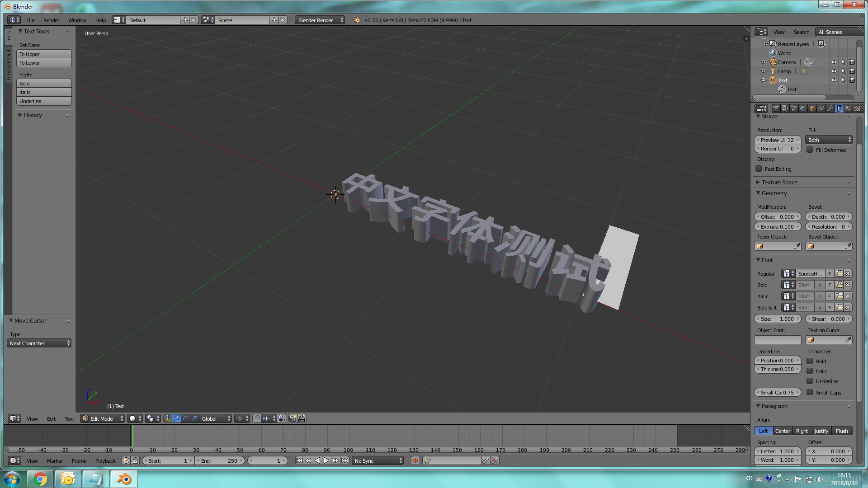Enable the rotate manipulator icon
This screenshot has height=488, width=868.
[x=185, y=419]
